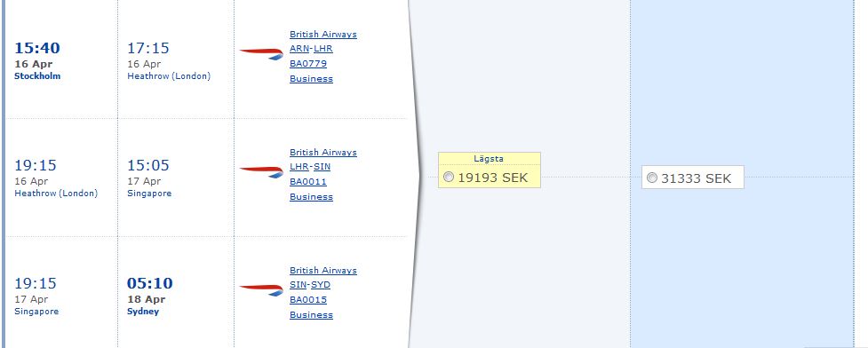This screenshot has width=868, height=348.
Task: Click the Lägsta lowest price label
Action: pos(489,159)
